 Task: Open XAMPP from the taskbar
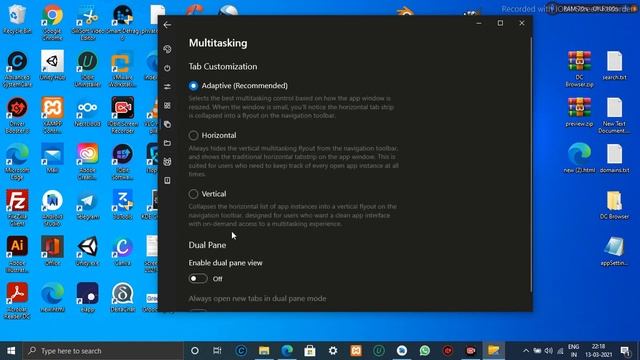click(356, 351)
